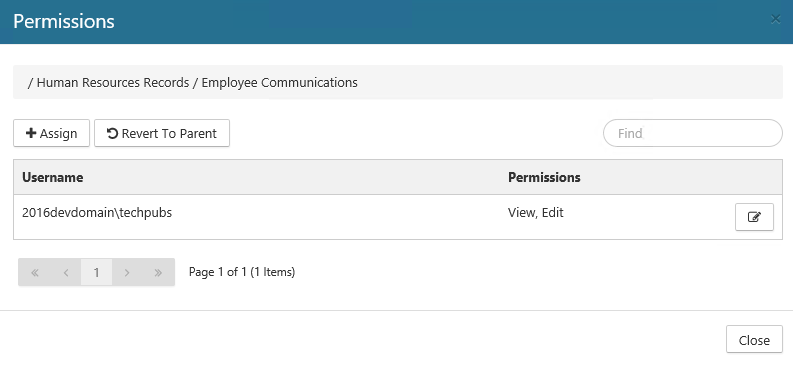Select page 1 in pagination
This screenshot has width=793, height=366.
click(96, 272)
